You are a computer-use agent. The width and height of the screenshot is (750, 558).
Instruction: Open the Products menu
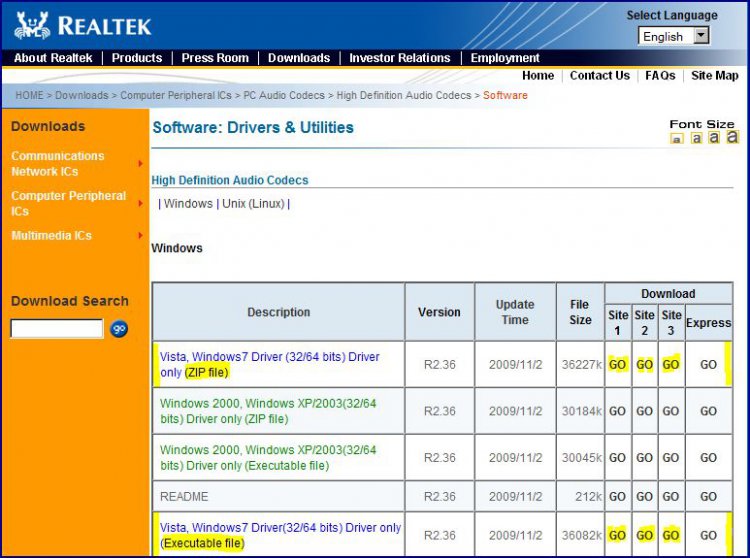[x=137, y=58]
